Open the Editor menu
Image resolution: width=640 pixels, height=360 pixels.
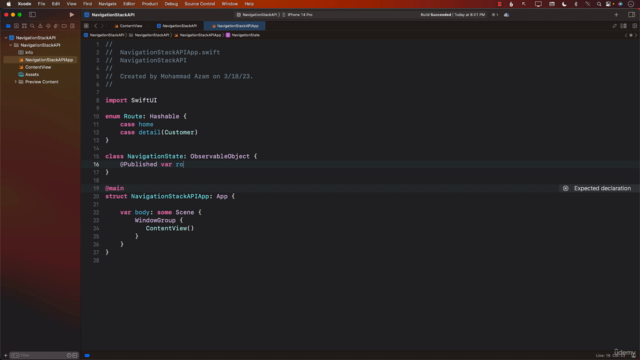(x=129, y=4)
